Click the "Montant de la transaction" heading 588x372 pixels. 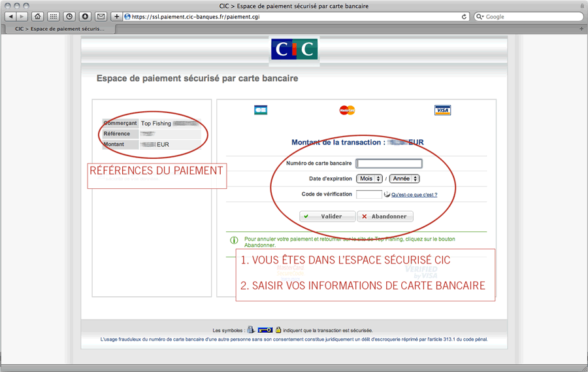coord(358,143)
